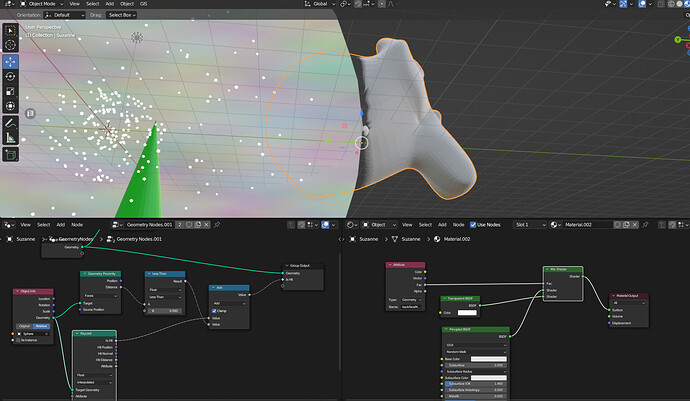Screen dimensions: 690x401
Task: Open 3D viewport editor type menu
Action: 9,4
